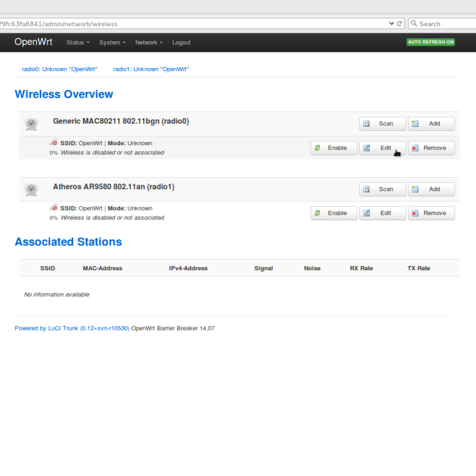Viewport: 476px width, 476px height.
Task: Click the Generic MAC80211 802.11bgn (radio0) title
Action: [x=121, y=121]
